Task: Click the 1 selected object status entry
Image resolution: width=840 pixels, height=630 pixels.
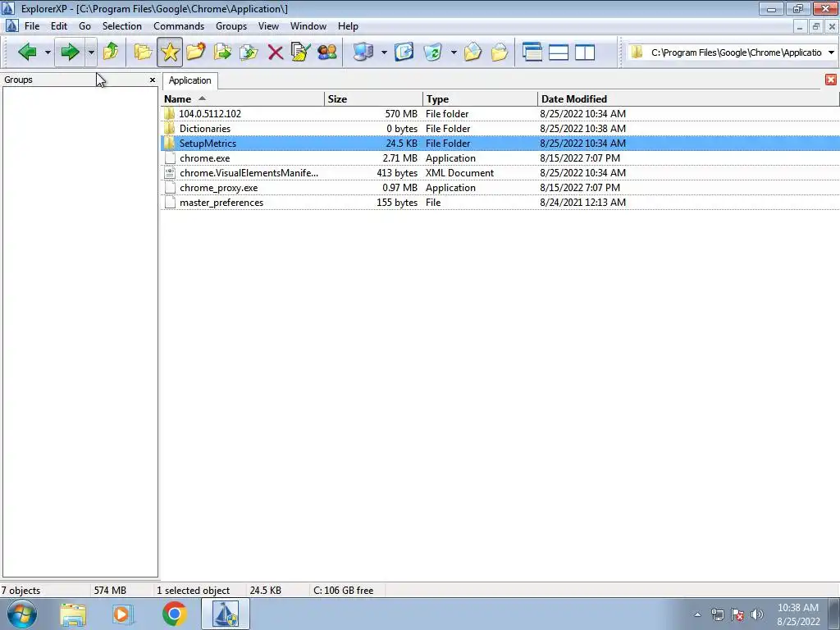Action: pos(193,591)
